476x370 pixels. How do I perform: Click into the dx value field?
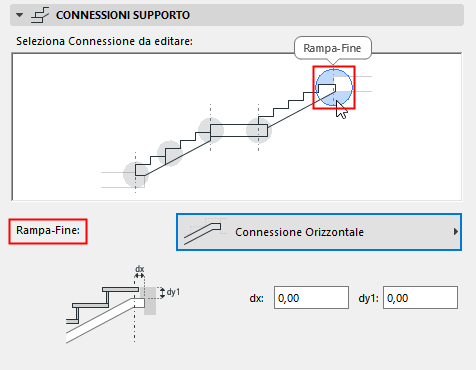click(x=311, y=297)
